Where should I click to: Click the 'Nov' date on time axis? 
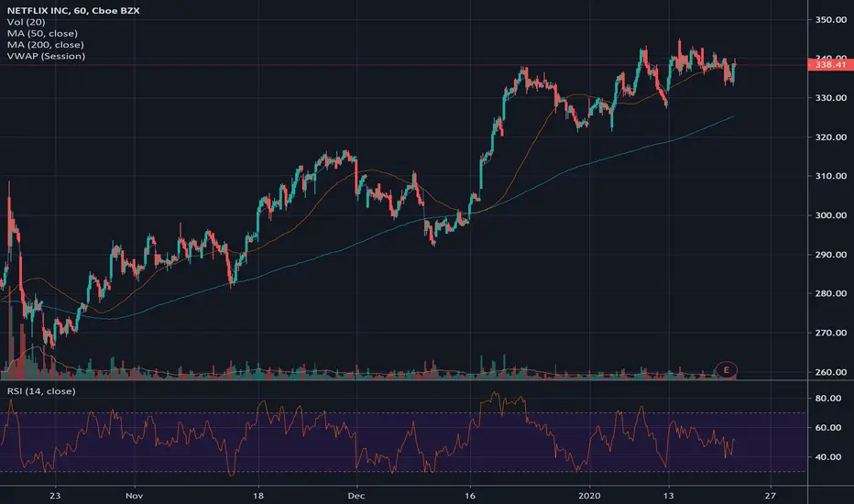(x=134, y=496)
